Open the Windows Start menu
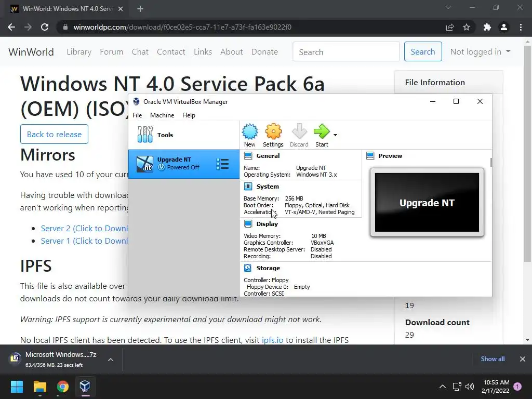Viewport: 532px width, 399px height. coord(17,387)
